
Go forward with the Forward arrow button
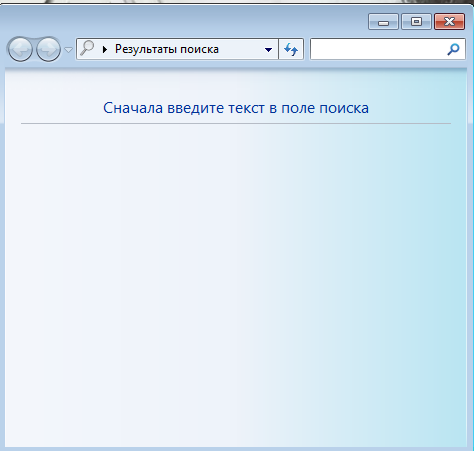[x=48, y=49]
